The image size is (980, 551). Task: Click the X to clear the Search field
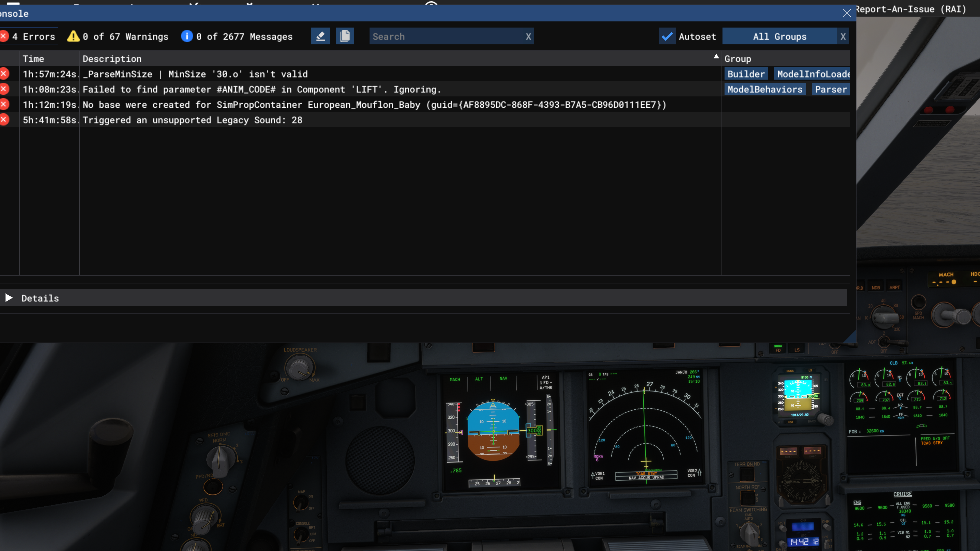click(x=528, y=36)
